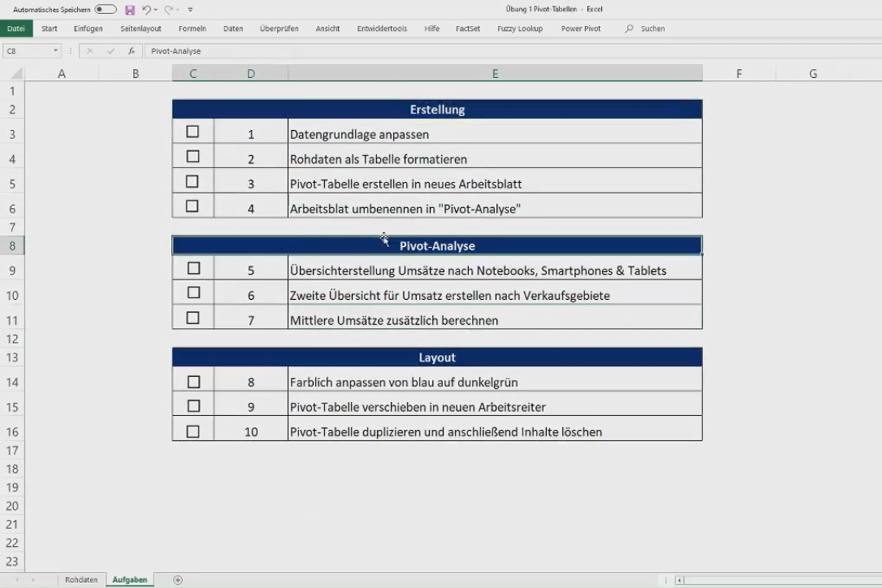Open the Datei tab
Screen dimensions: 882x588
(16, 29)
